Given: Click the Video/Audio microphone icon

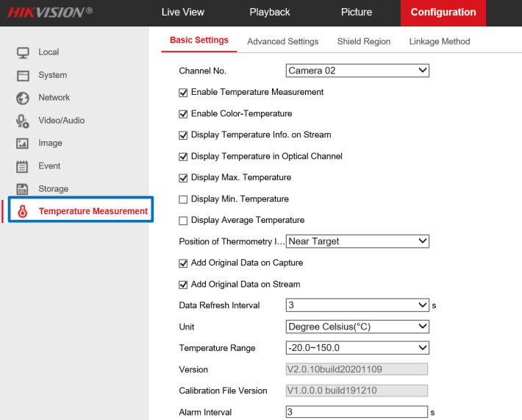Looking at the screenshot, I should pyautogui.click(x=23, y=121).
